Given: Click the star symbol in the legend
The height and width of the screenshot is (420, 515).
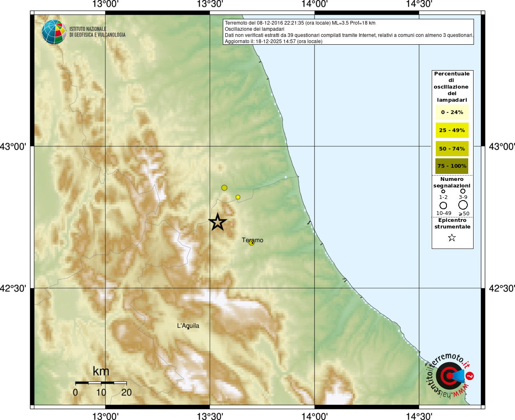Looking at the screenshot, I should (452, 237).
